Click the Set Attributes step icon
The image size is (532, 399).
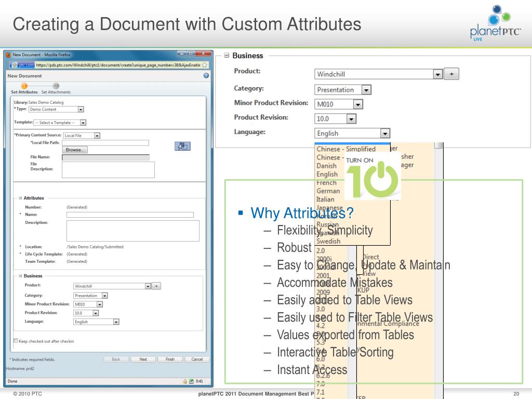pyautogui.click(x=24, y=86)
